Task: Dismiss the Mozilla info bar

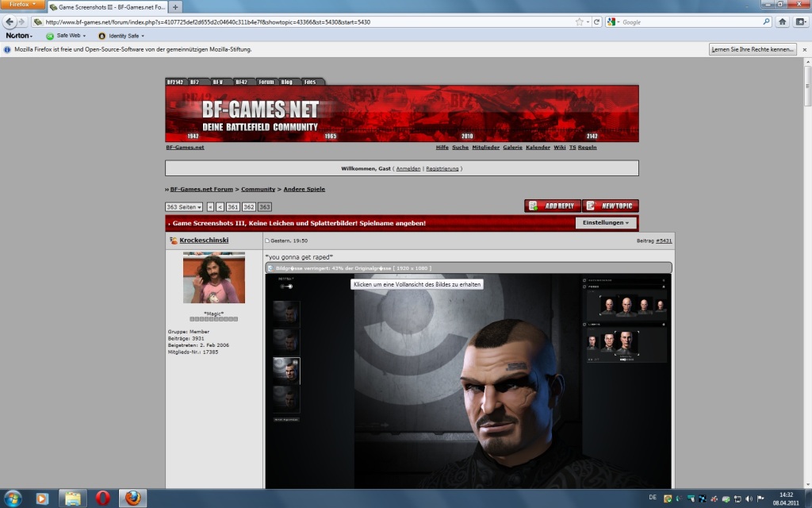Action: click(804, 50)
